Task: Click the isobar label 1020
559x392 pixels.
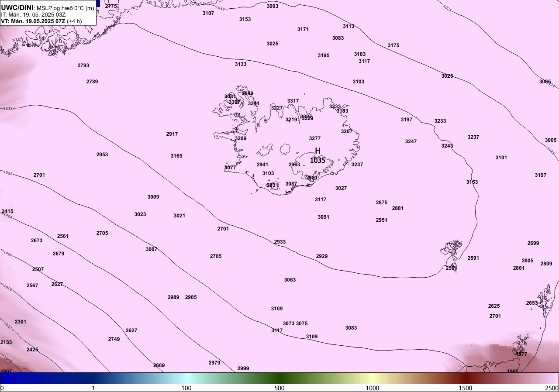Action: click(7, 254)
